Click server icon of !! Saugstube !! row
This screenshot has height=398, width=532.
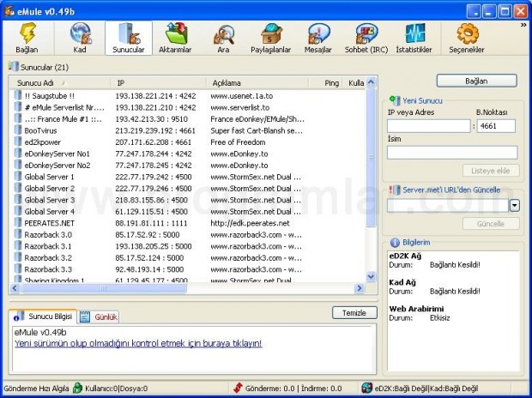pos(18,95)
